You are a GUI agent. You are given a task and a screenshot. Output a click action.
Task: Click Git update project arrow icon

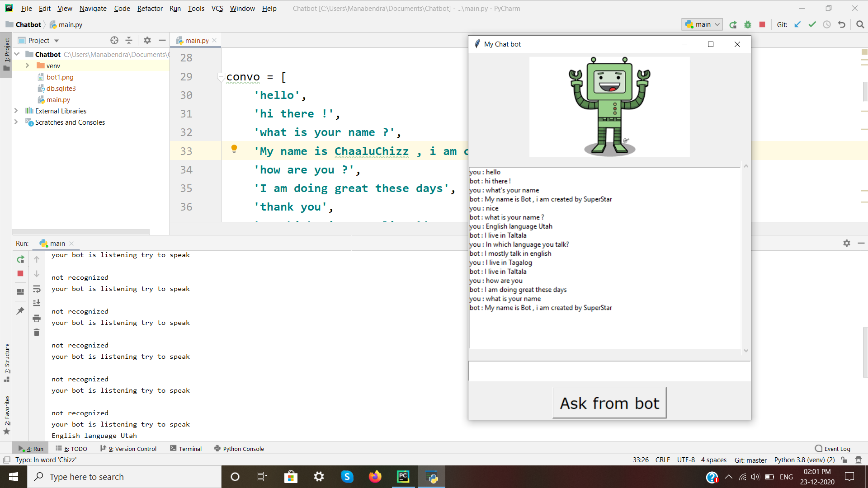click(797, 25)
